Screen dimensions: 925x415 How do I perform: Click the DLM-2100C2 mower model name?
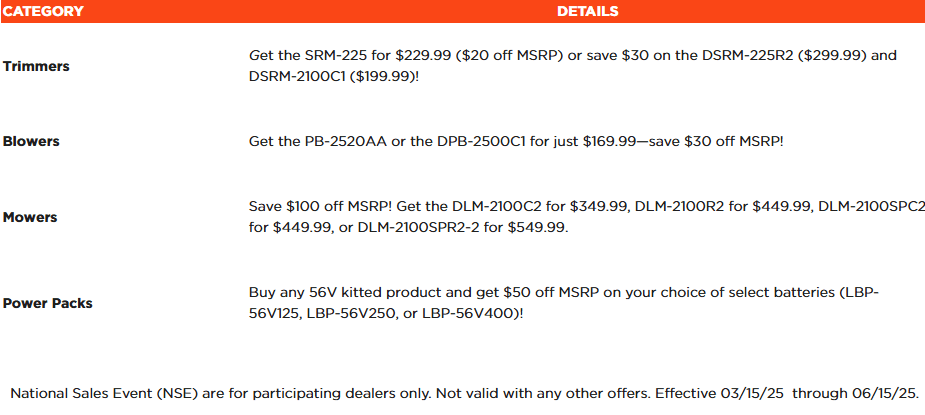point(490,207)
